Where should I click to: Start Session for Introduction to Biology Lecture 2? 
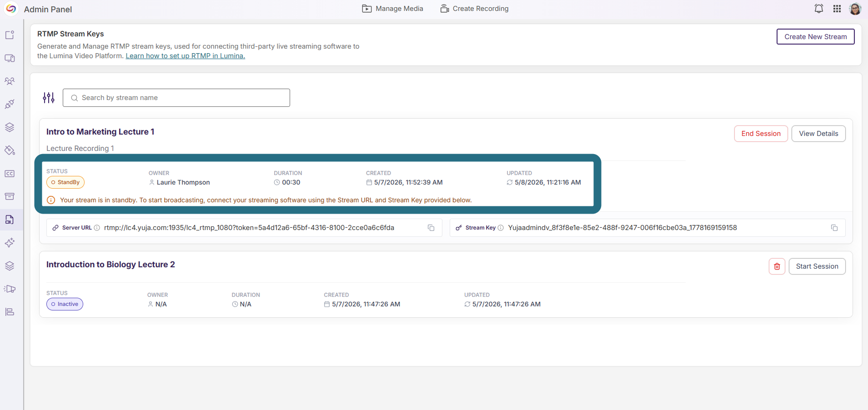point(817,266)
